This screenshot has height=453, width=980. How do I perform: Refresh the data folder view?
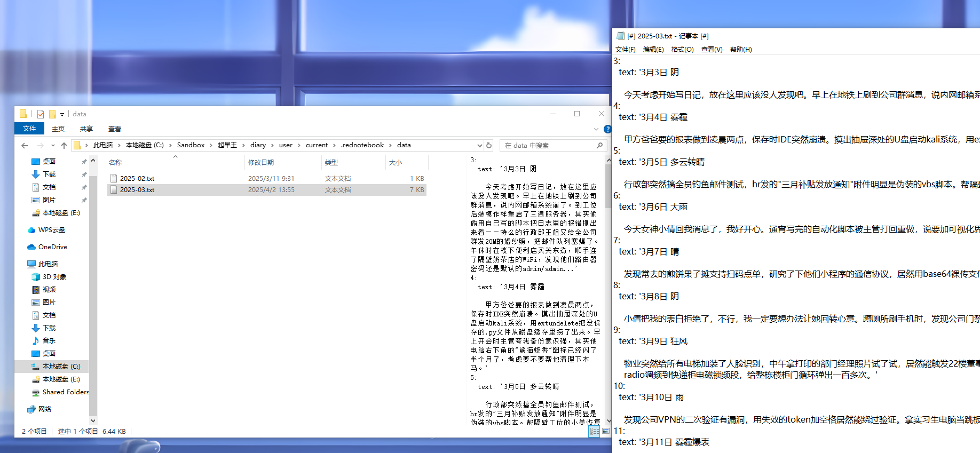tap(489, 145)
